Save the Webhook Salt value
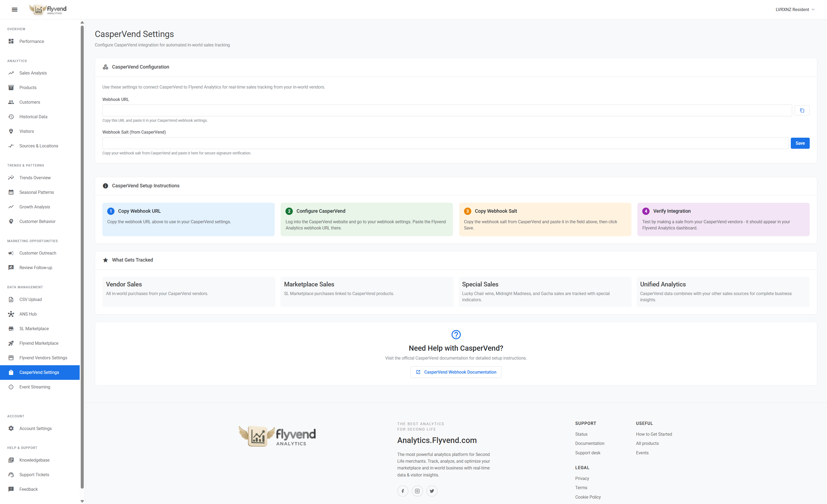The height and width of the screenshot is (504, 827). 800,143
